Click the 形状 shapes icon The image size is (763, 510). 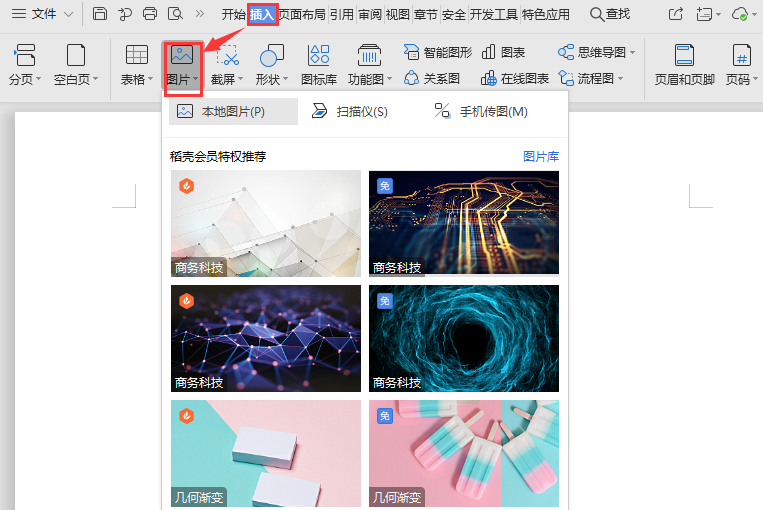[x=272, y=55]
